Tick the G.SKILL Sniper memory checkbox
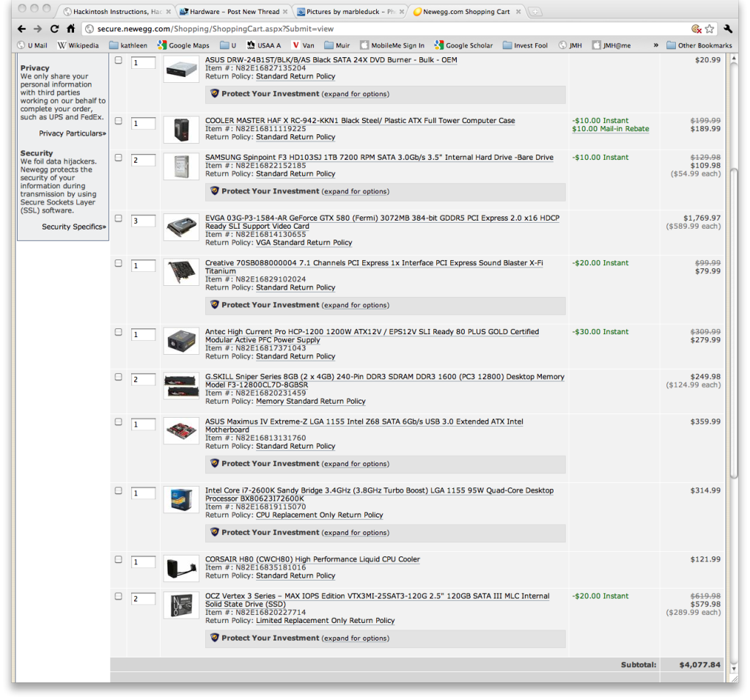This screenshot has width=750, height=700. point(119,377)
